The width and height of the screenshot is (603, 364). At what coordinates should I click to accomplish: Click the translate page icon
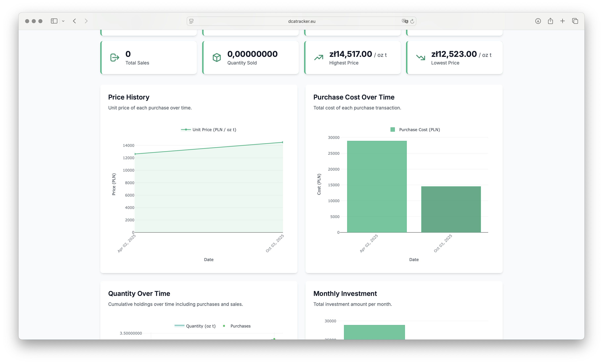(405, 21)
